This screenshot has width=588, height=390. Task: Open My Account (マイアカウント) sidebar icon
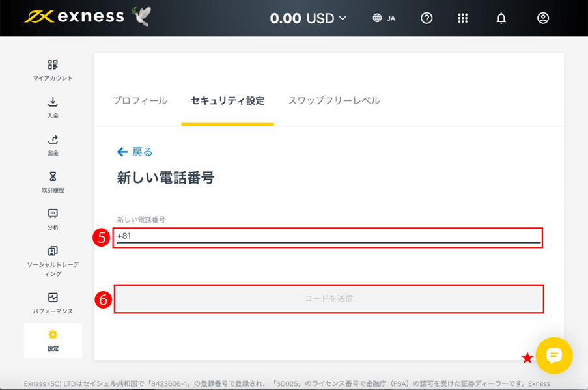click(x=53, y=70)
